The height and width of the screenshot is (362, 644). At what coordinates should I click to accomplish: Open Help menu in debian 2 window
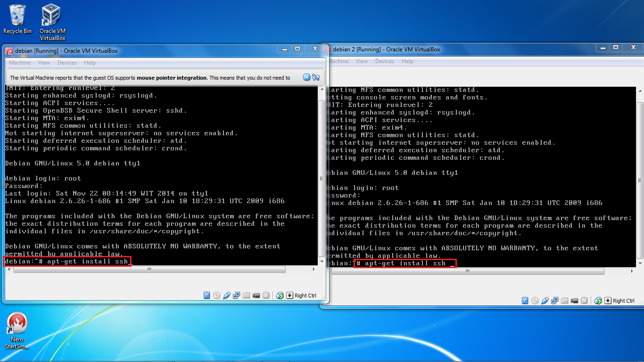click(407, 61)
